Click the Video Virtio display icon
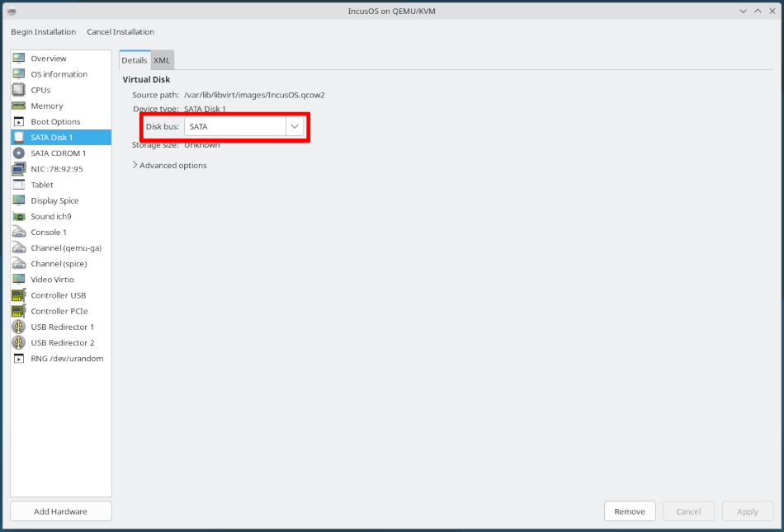The image size is (784, 532). click(18, 279)
